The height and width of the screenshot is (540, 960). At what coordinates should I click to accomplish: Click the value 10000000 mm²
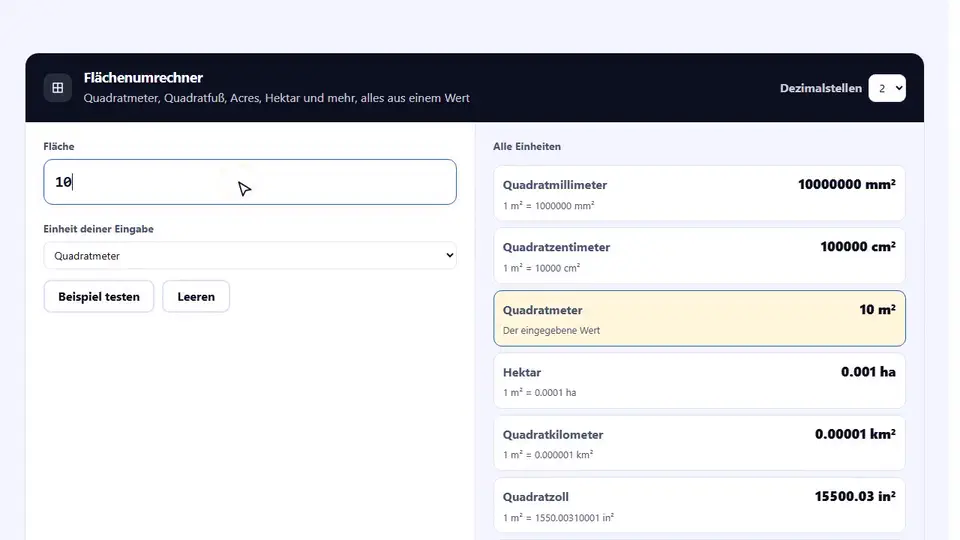pos(846,184)
